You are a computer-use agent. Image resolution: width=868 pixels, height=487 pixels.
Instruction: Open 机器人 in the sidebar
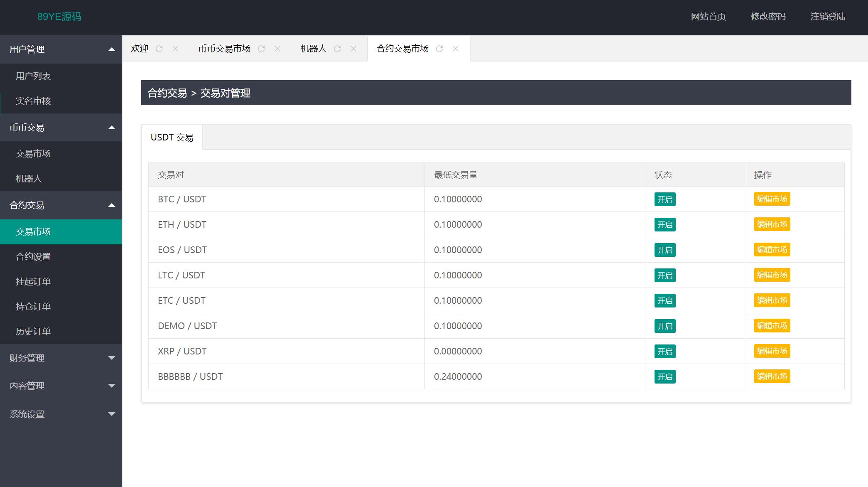point(61,179)
